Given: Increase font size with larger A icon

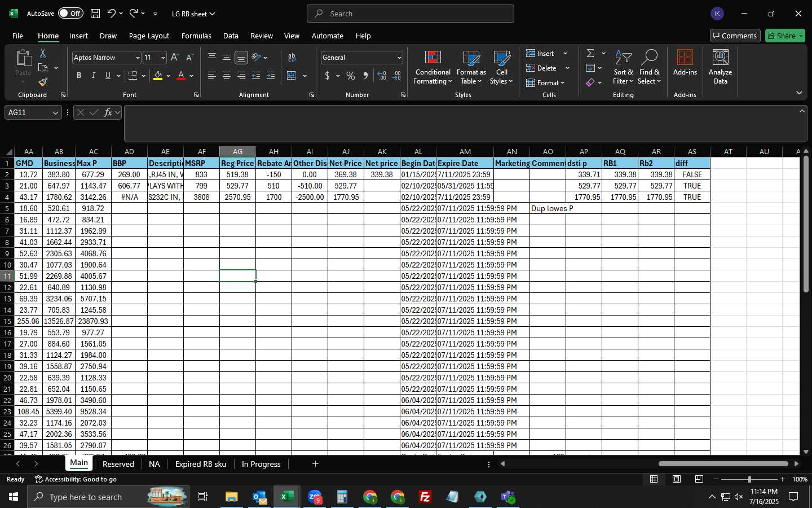Looking at the screenshot, I should 175,58.
